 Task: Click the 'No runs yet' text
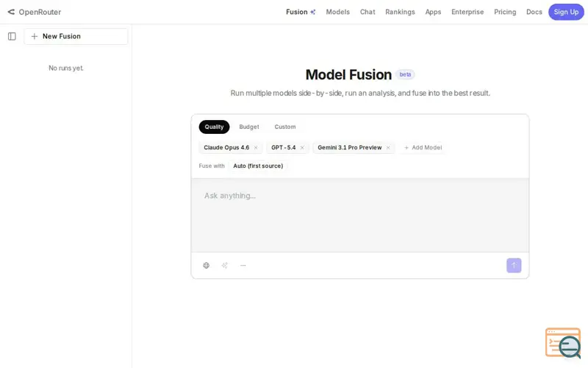(66, 68)
